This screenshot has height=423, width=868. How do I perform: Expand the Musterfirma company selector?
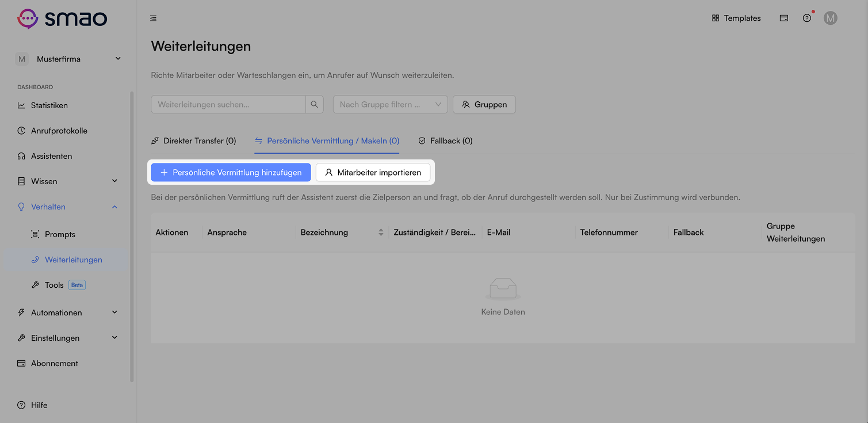coord(68,59)
